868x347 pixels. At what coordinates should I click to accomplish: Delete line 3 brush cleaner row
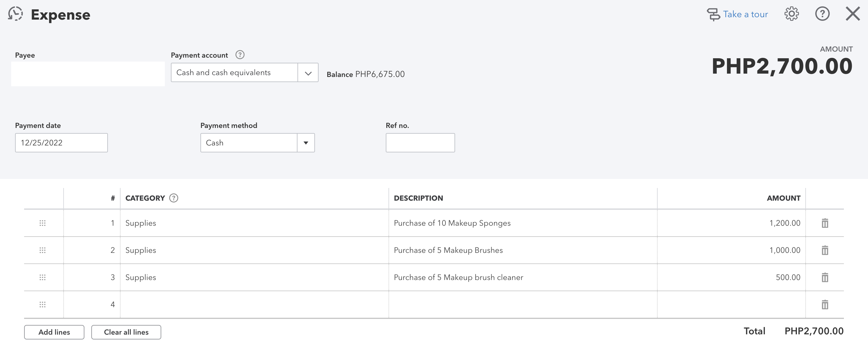click(x=825, y=278)
